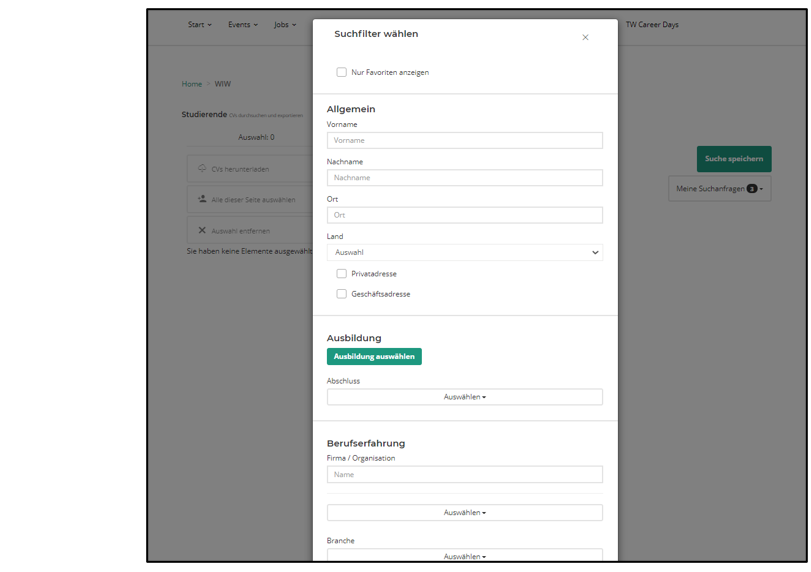Click the Suche speichern button
Screen dimensions: 811x572
coord(734,159)
